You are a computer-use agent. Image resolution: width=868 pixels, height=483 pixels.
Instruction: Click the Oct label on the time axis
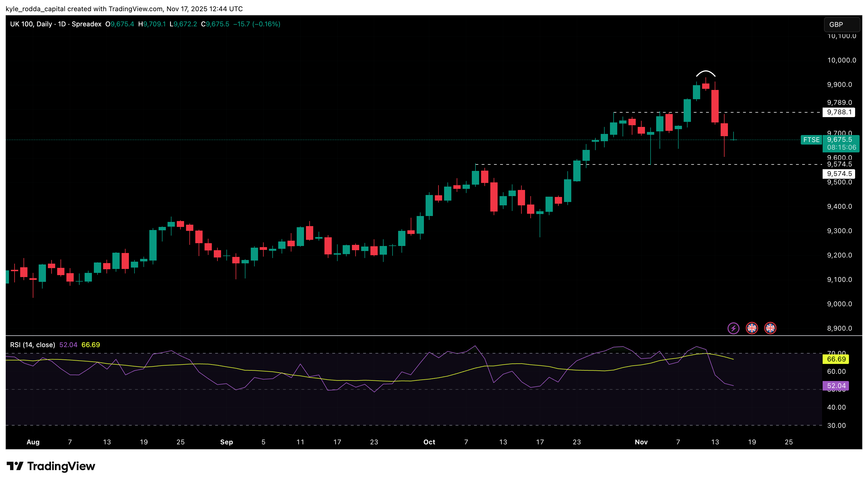tap(429, 442)
